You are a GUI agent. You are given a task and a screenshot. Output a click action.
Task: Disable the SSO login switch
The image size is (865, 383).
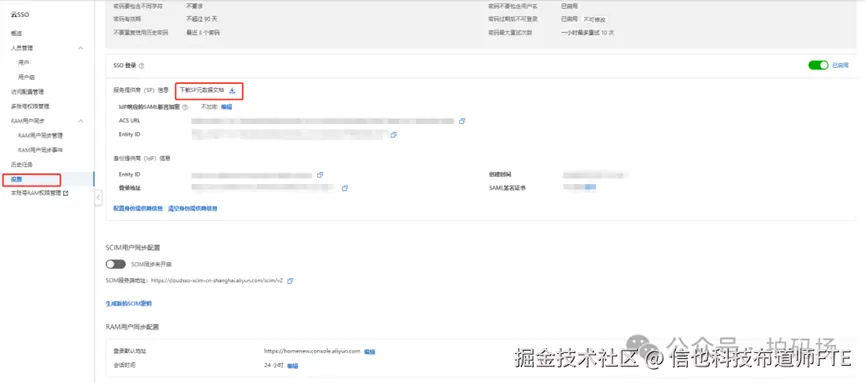click(818, 65)
